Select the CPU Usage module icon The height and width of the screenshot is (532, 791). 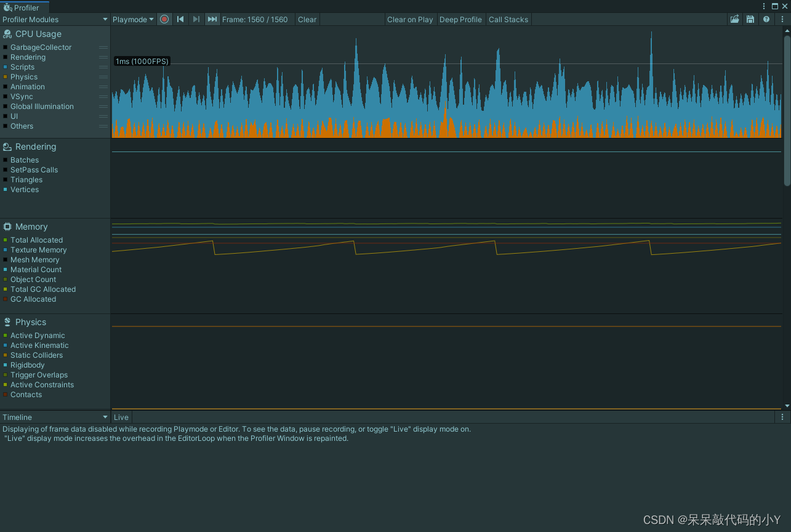click(7, 34)
